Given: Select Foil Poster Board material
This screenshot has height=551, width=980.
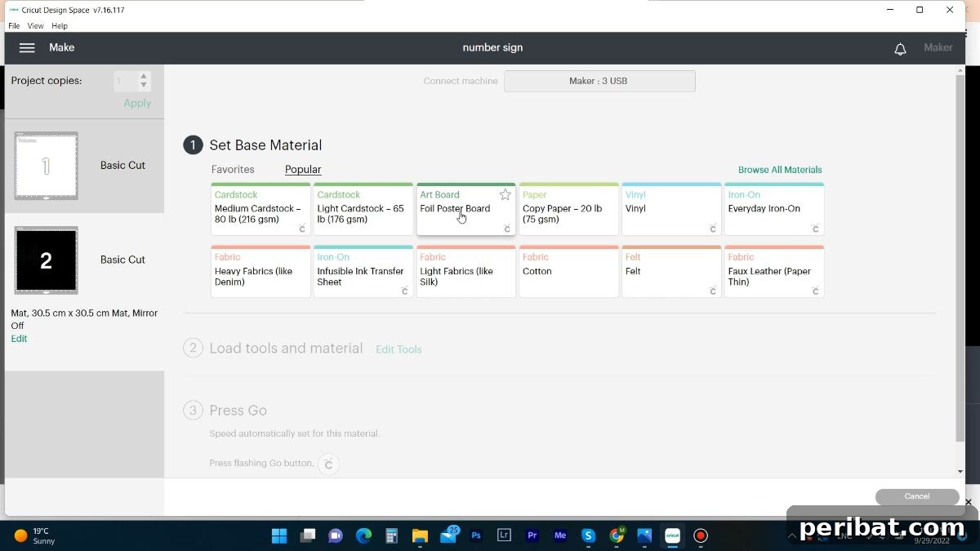Looking at the screenshot, I should 466,209.
